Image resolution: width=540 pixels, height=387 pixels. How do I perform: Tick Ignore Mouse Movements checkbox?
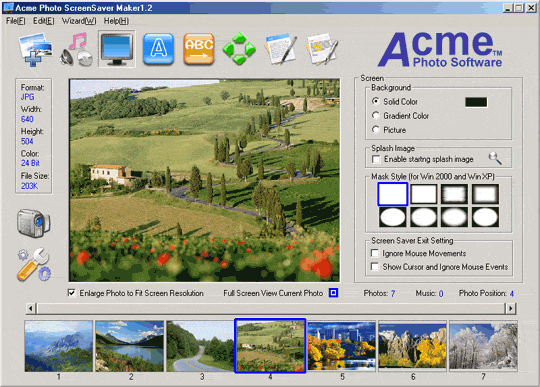pos(375,253)
